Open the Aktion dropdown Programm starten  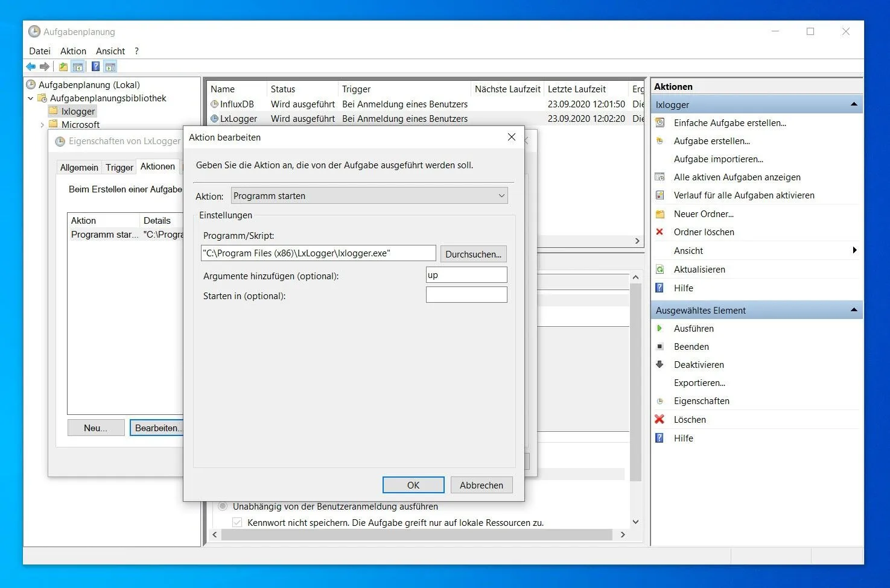pyautogui.click(x=369, y=195)
